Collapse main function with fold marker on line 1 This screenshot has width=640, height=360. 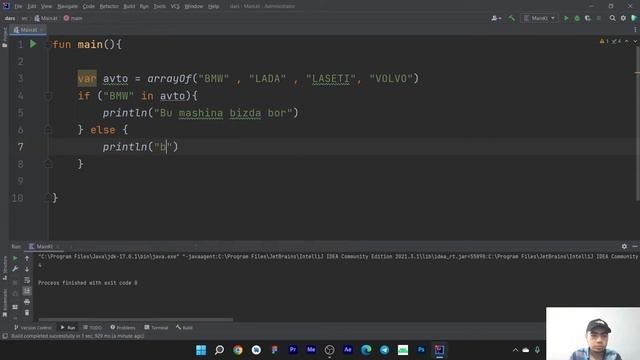click(x=48, y=44)
